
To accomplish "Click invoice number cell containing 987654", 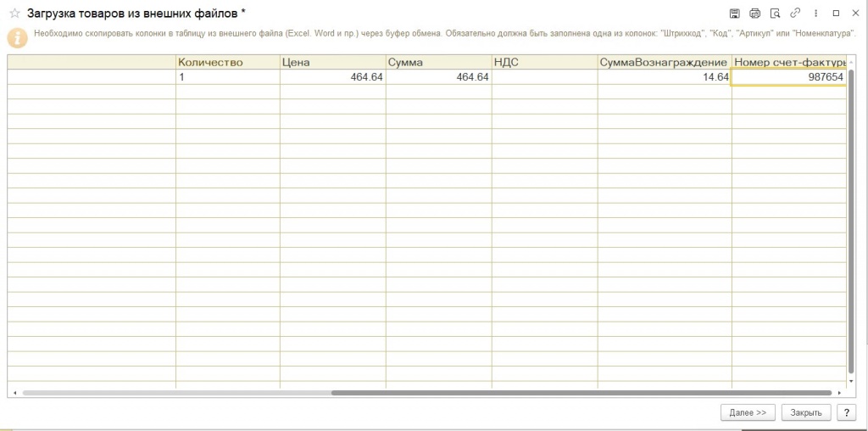I will tap(788, 77).
